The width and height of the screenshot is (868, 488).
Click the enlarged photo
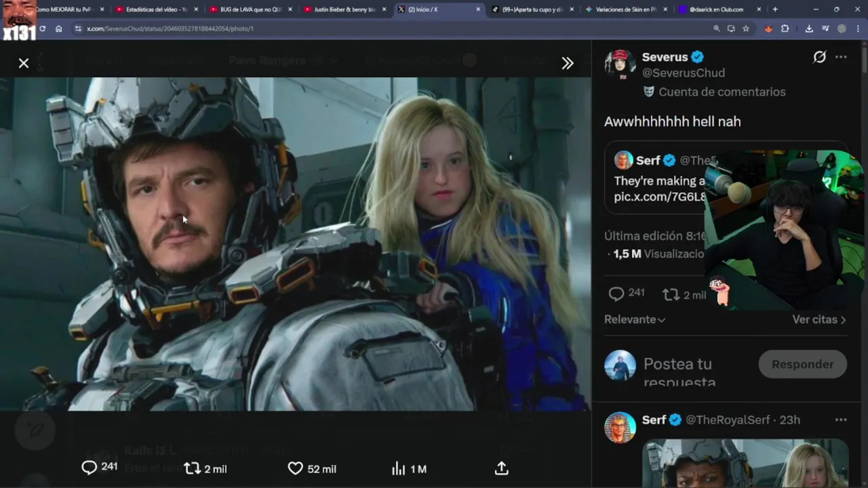pos(295,244)
